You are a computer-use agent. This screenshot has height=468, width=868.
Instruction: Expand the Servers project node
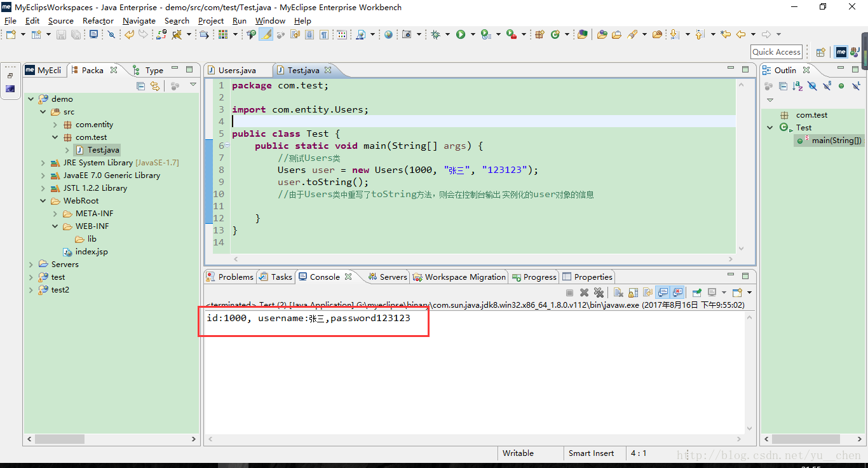click(31, 265)
